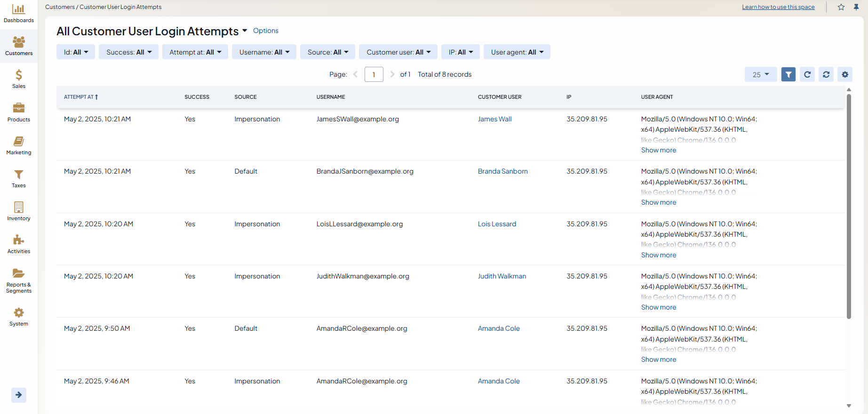This screenshot has height=414, width=868.
Task: Open Reports & Segments sidebar menu
Action: coord(19,280)
